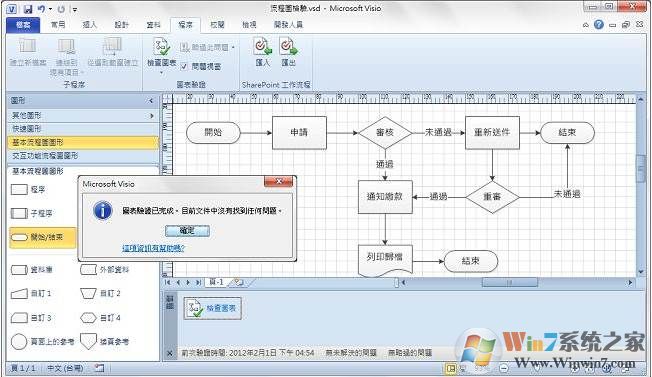Screen dimensions: 652x377
Task: Click the horizontal scrollbar thumb under canvas
Action: point(509,283)
